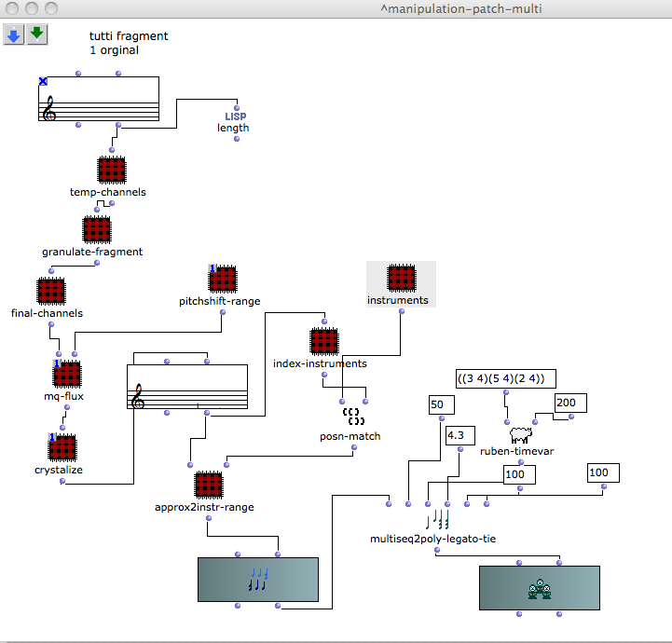Click the approx2instr-range patch icon
The height and width of the screenshot is (643, 672).
coord(209,486)
